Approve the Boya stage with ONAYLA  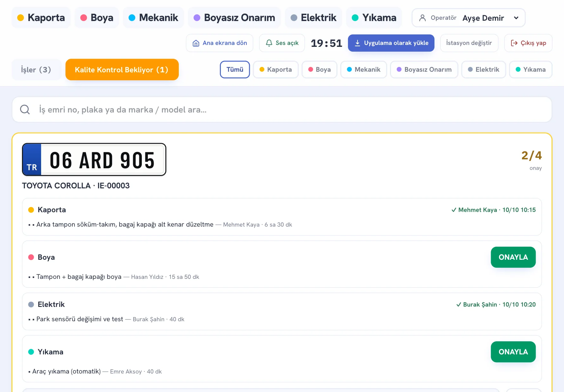point(513,257)
